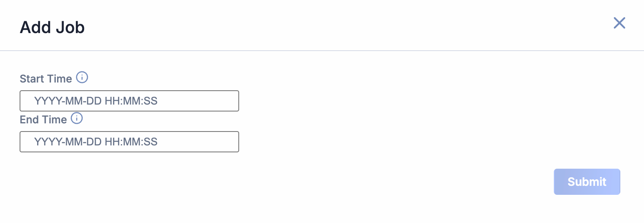This screenshot has height=223, width=644.
Task: Select the job end date-time field
Action: point(129,142)
